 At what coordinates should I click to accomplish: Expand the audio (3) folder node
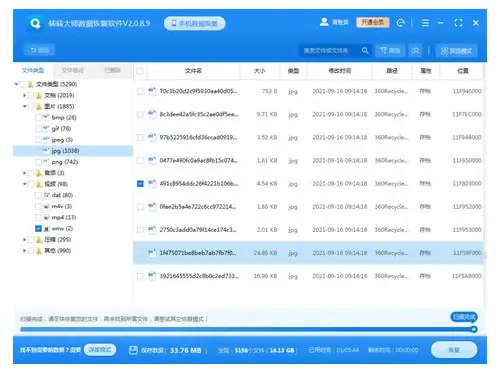pos(24,173)
